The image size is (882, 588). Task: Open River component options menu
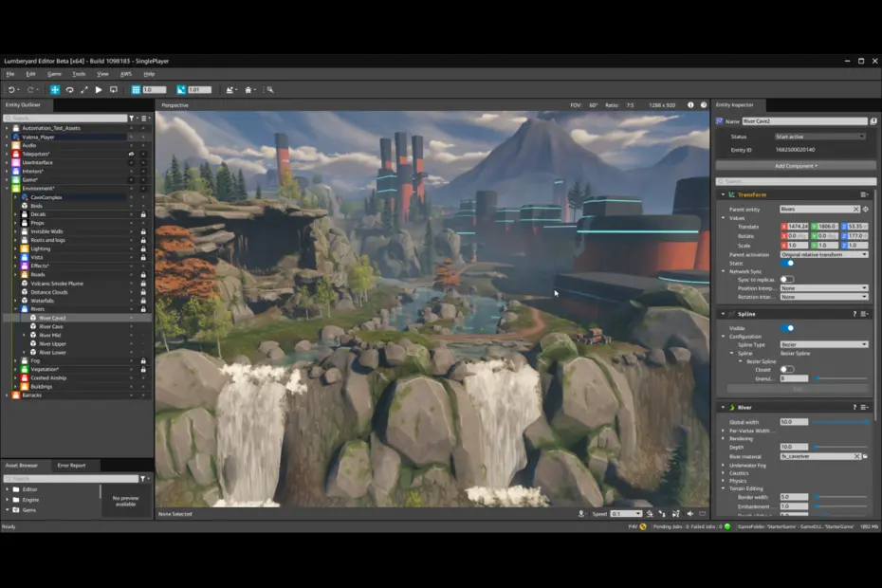coord(864,408)
